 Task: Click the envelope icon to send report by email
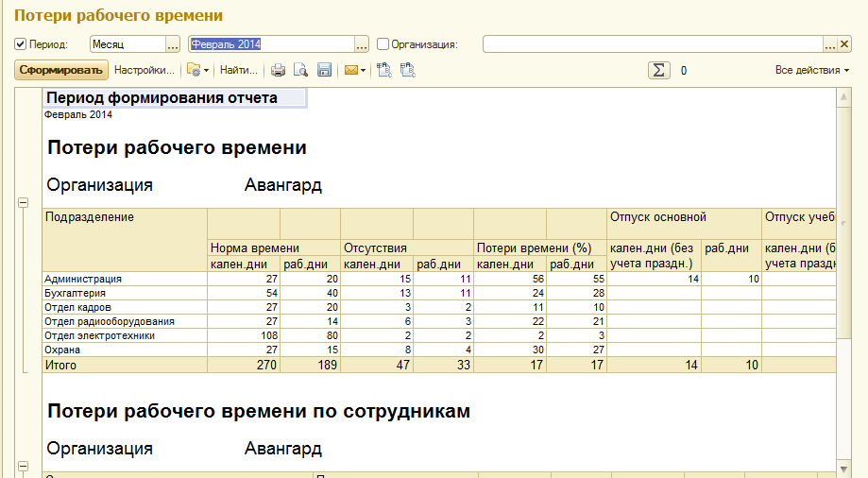(351, 70)
